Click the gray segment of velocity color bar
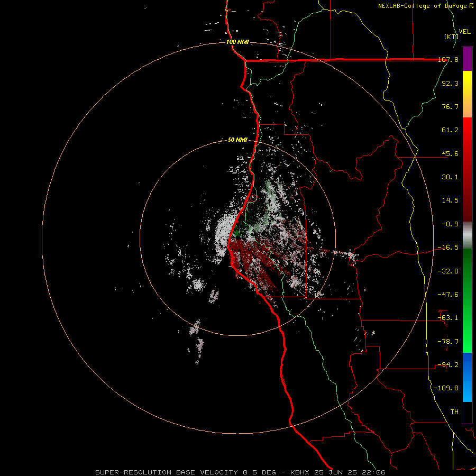 467,235
